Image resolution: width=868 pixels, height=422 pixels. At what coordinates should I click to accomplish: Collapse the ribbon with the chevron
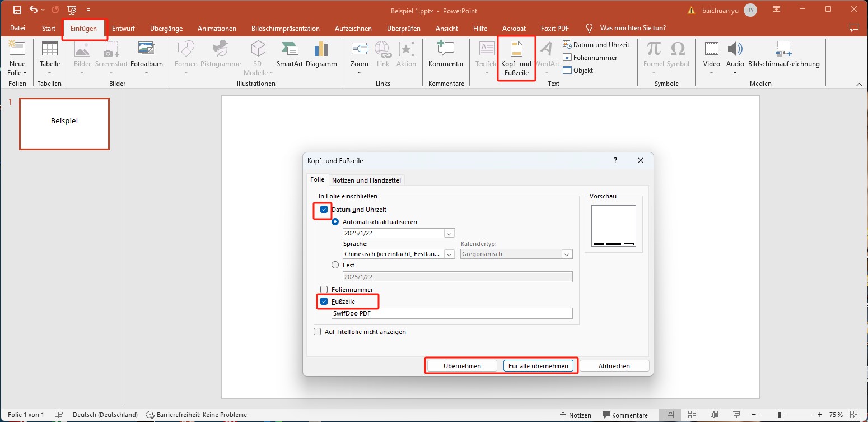click(x=860, y=84)
